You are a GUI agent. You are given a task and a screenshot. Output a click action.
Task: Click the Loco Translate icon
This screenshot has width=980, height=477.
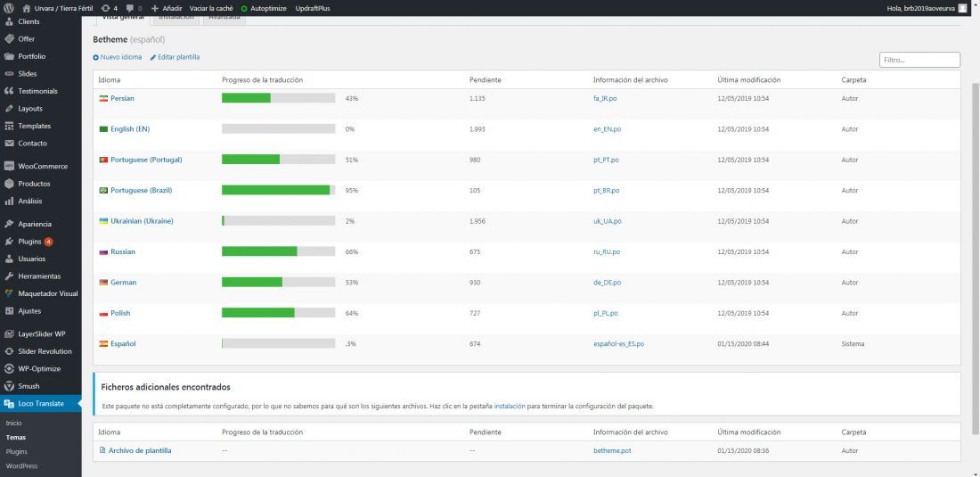9,404
